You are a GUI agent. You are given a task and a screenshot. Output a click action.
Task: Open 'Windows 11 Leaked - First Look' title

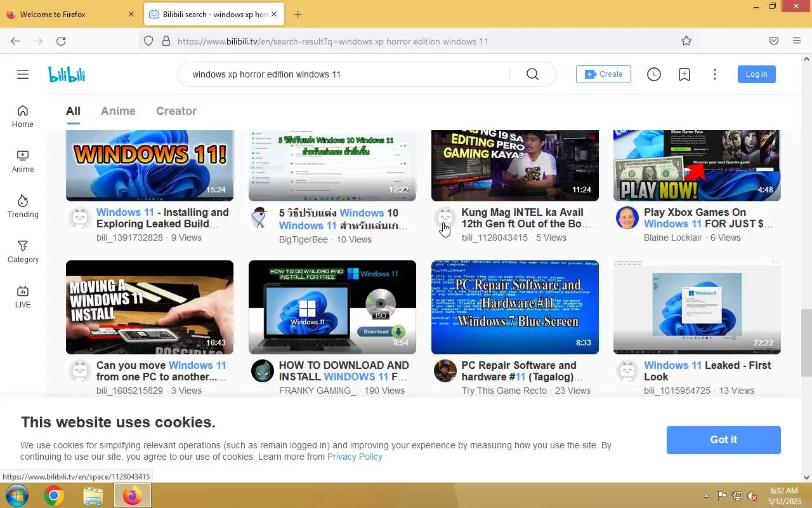(707, 371)
